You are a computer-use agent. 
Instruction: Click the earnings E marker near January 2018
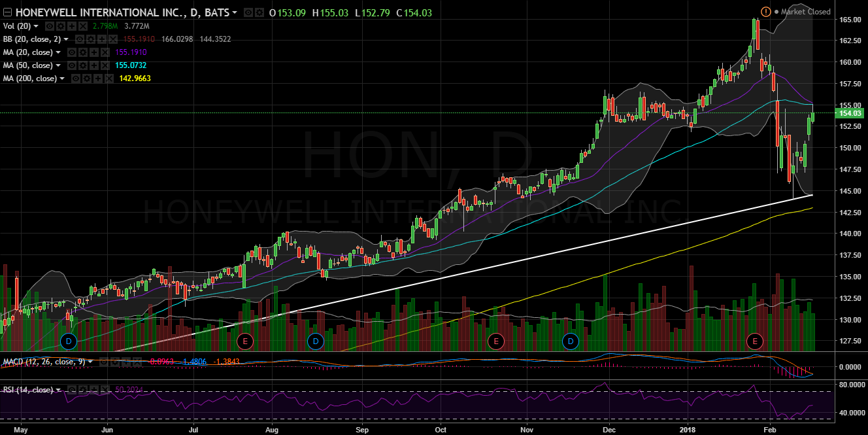[x=755, y=341]
